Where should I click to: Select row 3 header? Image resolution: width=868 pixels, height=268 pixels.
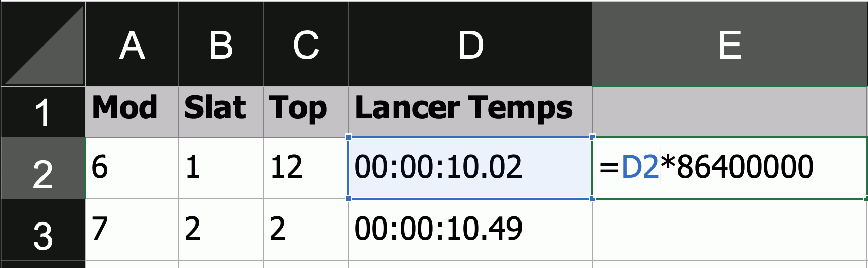[x=43, y=235]
